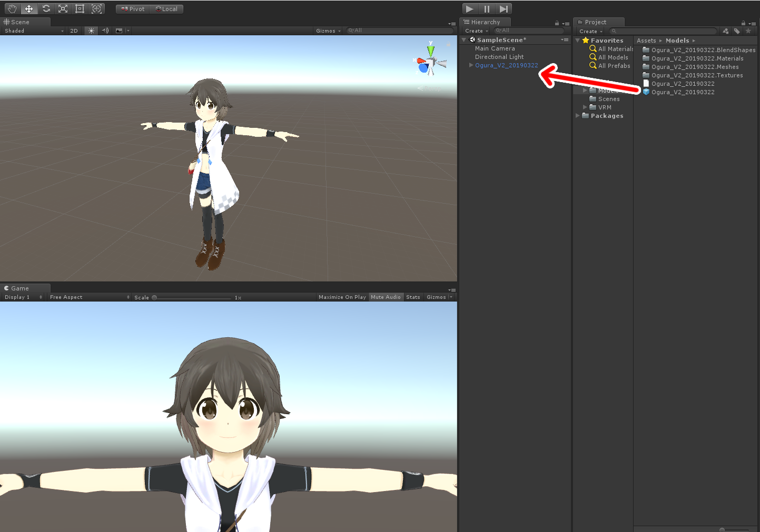The image size is (760, 532).
Task: Toggle Maximize On Play
Action: [342, 297]
